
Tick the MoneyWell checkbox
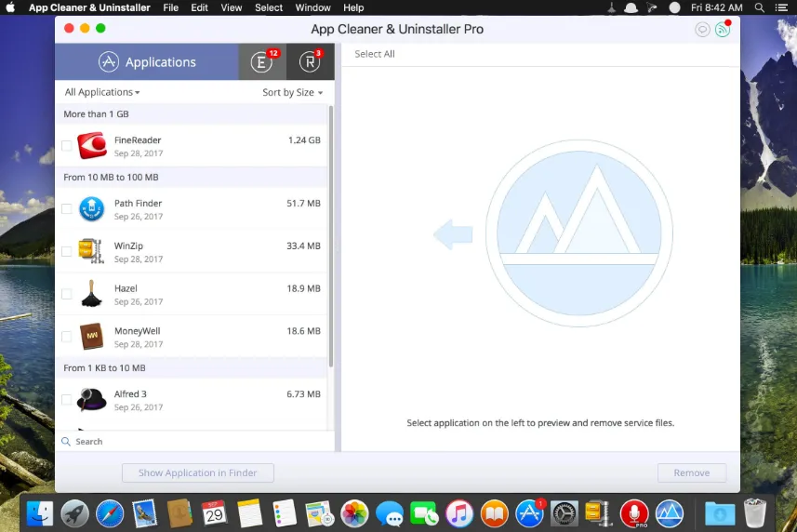[x=67, y=337]
